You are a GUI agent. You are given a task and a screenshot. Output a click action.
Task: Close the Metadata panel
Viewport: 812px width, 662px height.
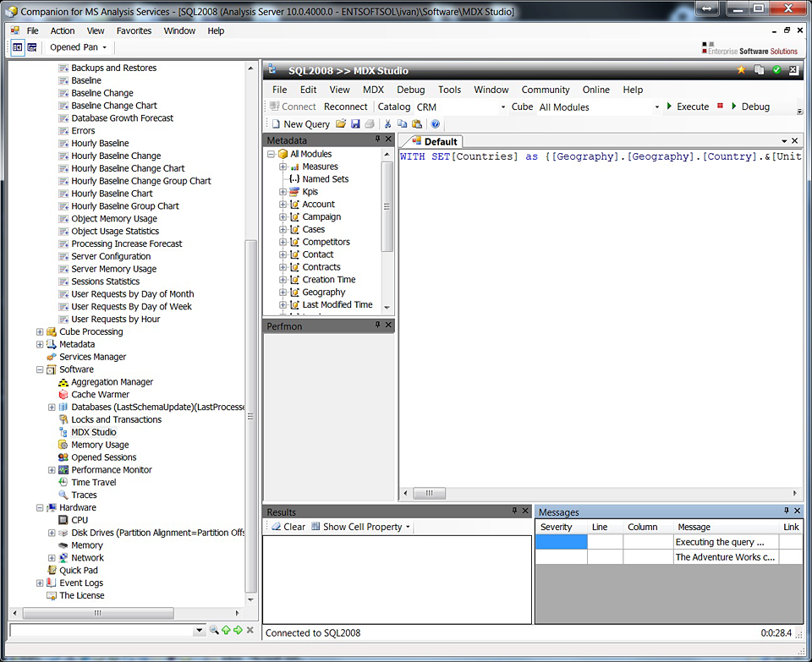[388, 139]
